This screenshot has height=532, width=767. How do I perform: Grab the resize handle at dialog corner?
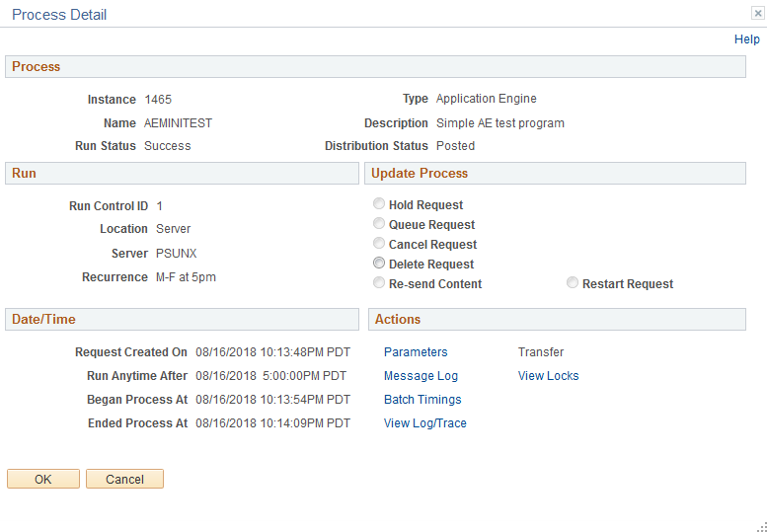(x=762, y=527)
